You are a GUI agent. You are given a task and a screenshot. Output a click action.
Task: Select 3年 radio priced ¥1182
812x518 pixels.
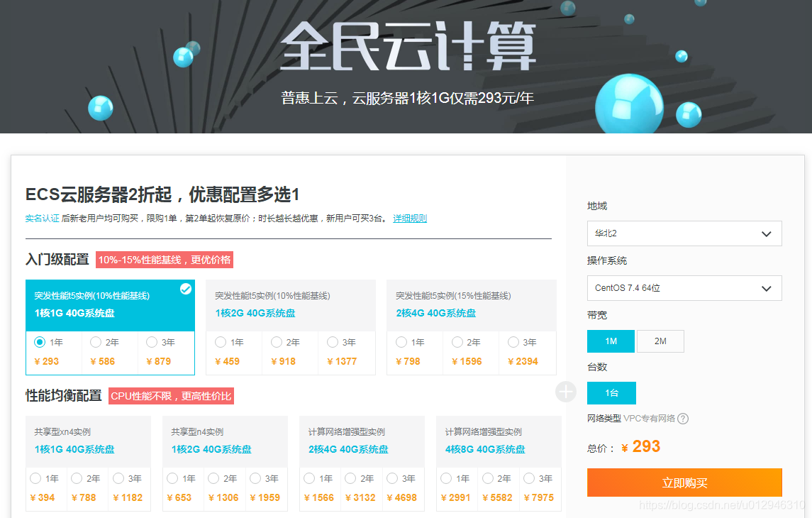[118, 478]
